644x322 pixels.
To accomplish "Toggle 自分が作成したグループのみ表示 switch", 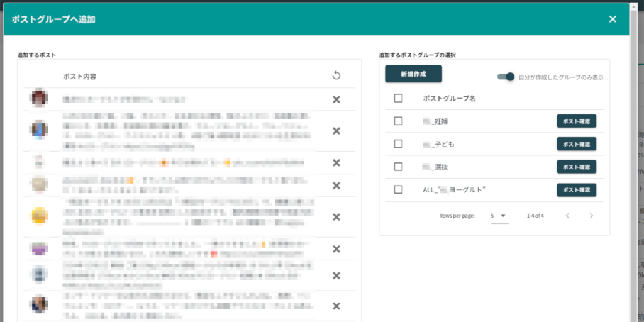I will point(506,77).
